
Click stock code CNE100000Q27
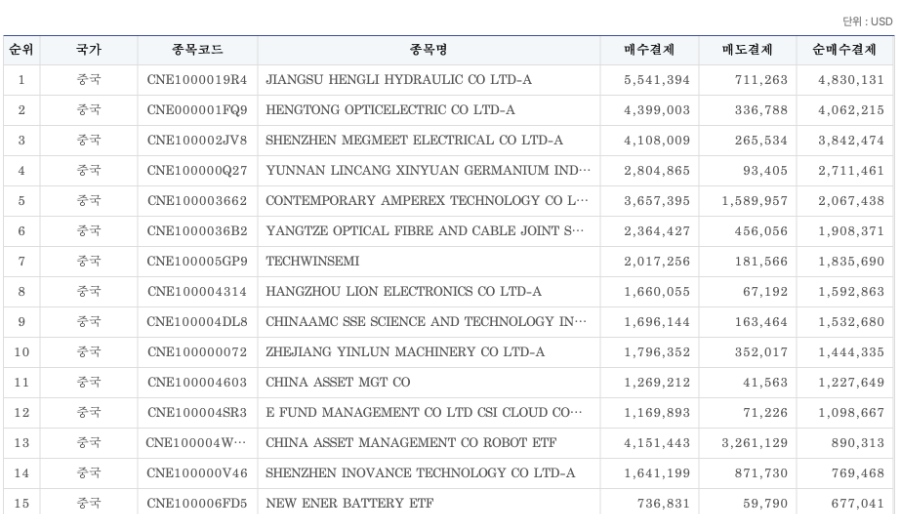197,170
